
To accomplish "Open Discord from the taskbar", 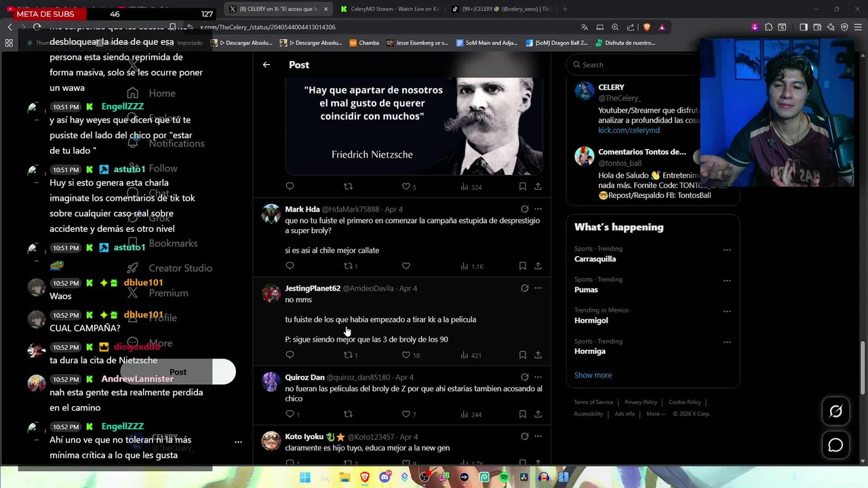I will pos(385,477).
